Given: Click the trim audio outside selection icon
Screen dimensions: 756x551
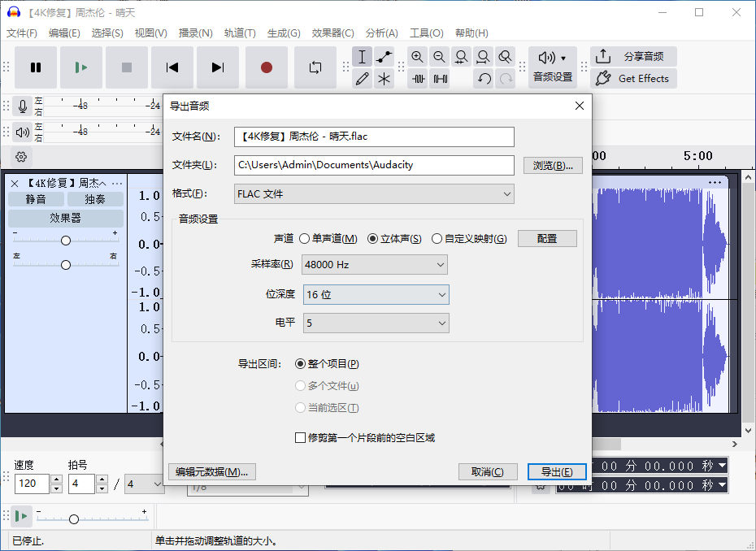Looking at the screenshot, I should pos(417,79).
